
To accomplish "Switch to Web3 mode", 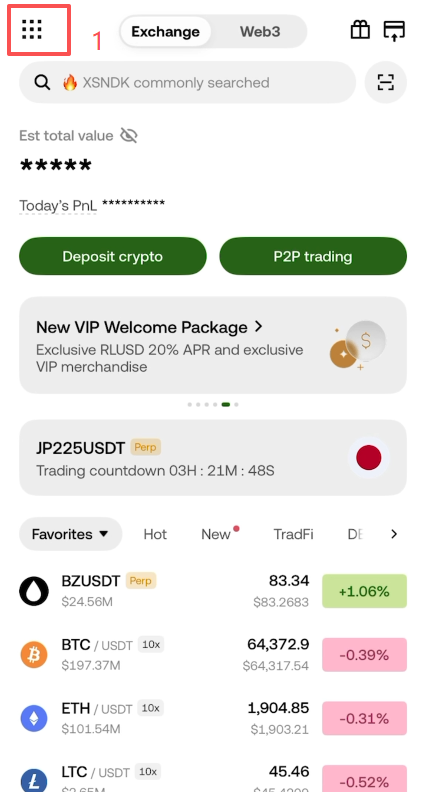I will 260,31.
